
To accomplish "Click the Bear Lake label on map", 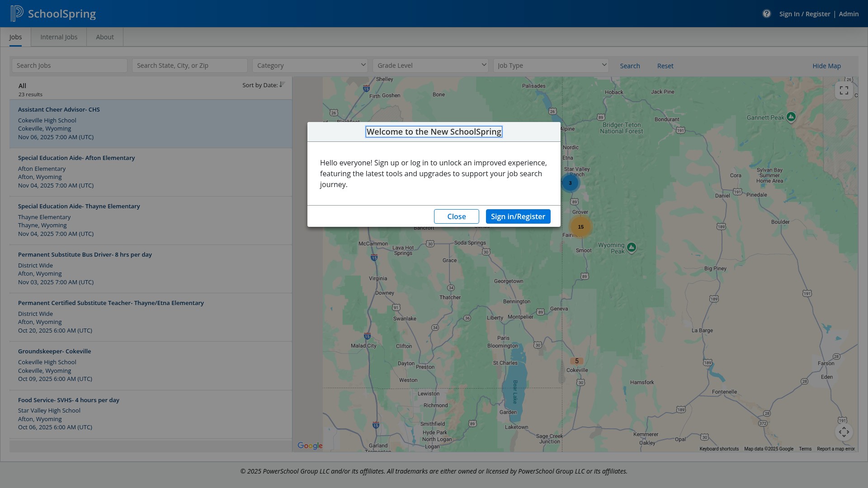I will [515, 391].
